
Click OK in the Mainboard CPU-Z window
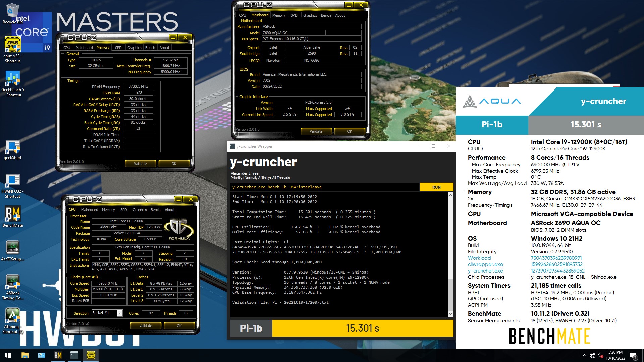(x=350, y=131)
